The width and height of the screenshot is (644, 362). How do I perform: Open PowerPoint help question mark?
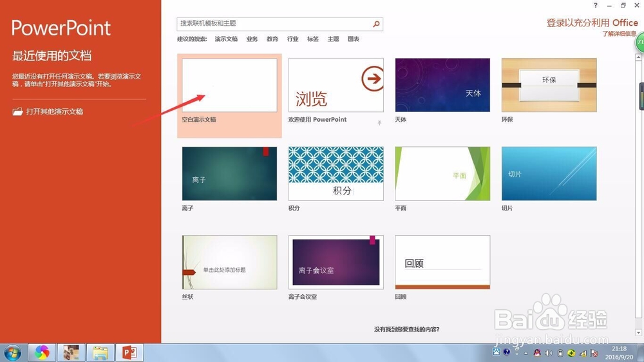click(596, 5)
